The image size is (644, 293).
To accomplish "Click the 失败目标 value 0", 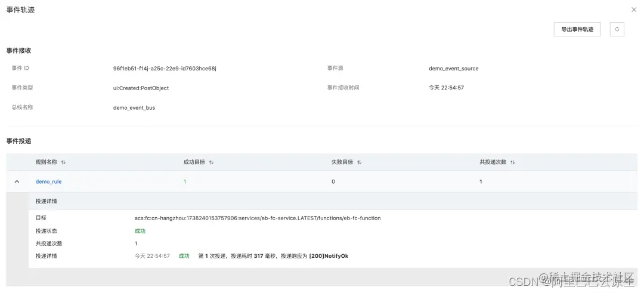I will point(333,181).
